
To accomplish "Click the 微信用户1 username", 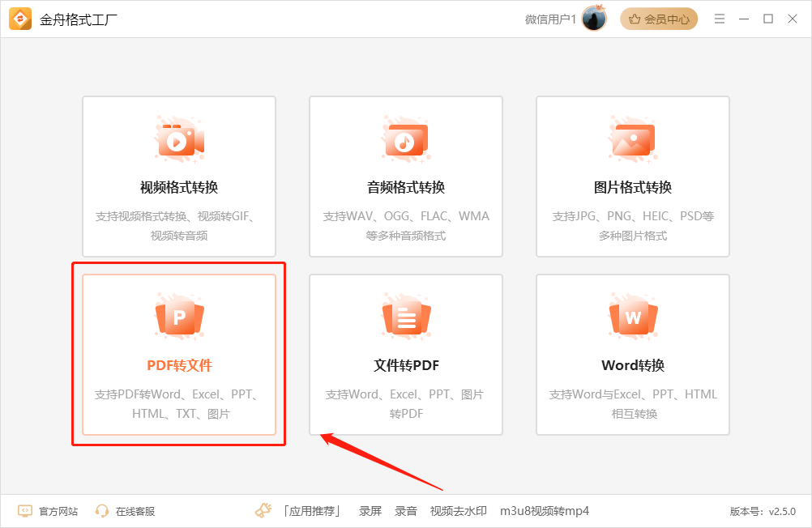I will 550,19.
